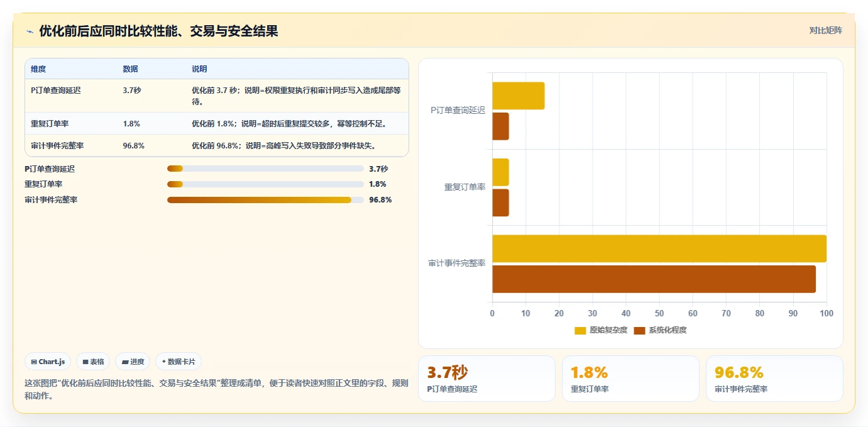Click description starting 优化前 3.7 秒
This screenshot has width=868, height=427.
click(296, 96)
